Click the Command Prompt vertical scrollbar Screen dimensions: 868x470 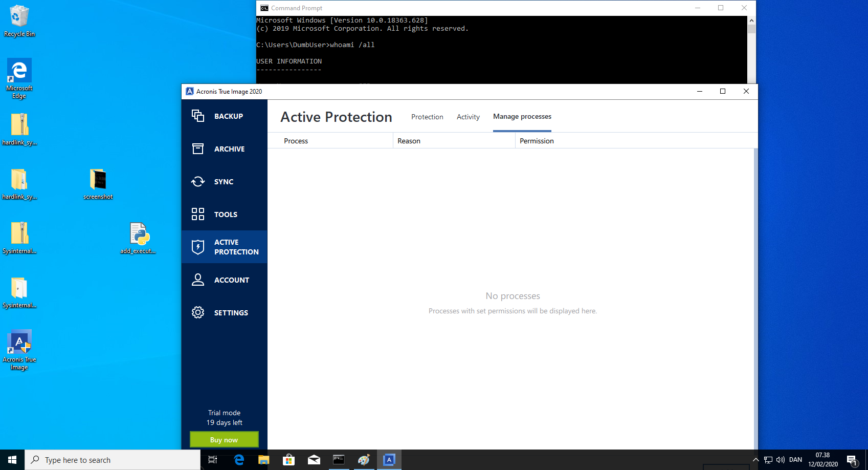(751, 51)
